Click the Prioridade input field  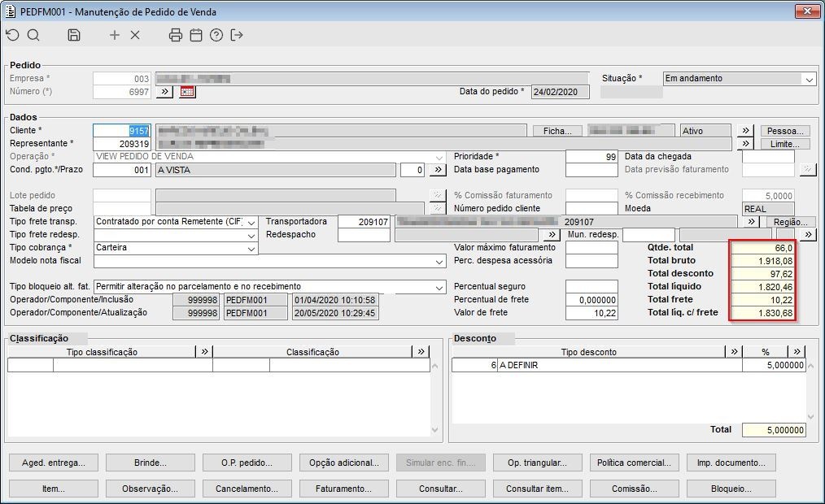pos(591,157)
